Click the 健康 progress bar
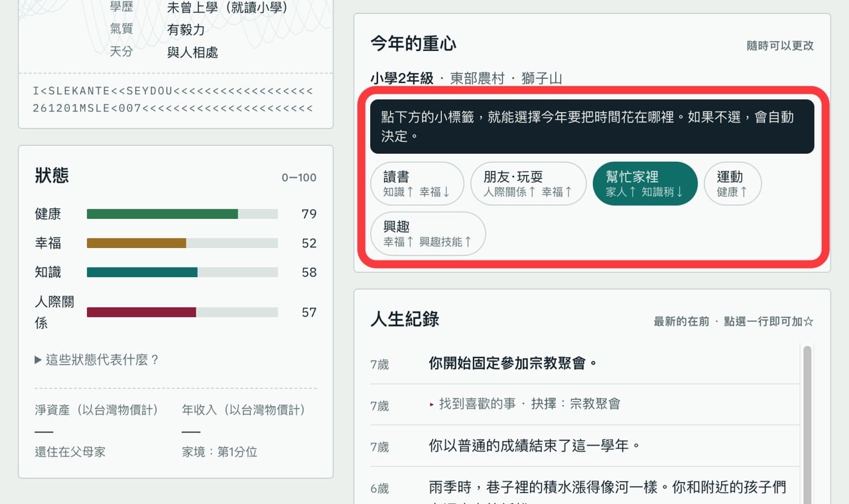 (182, 214)
